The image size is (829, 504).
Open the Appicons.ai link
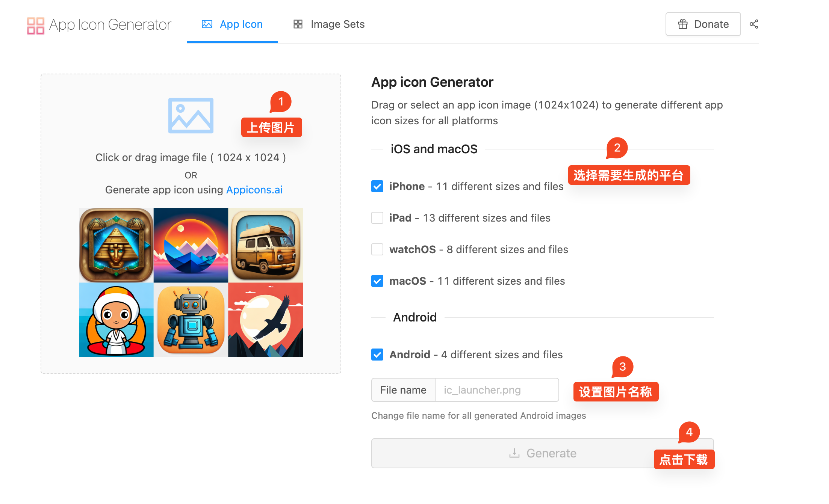pos(254,190)
